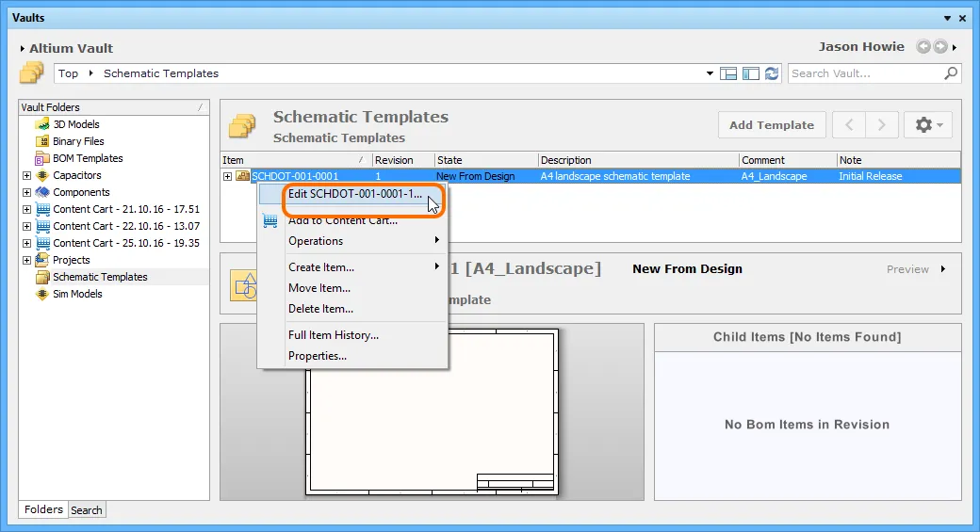Click the next item arrow button

coord(882,125)
